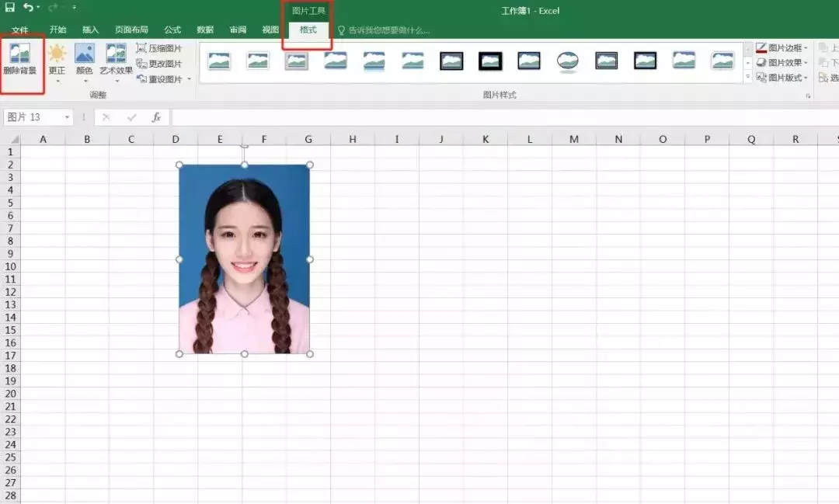Apply the fifth picture style with reflection
The height and width of the screenshot is (504, 839).
[374, 61]
